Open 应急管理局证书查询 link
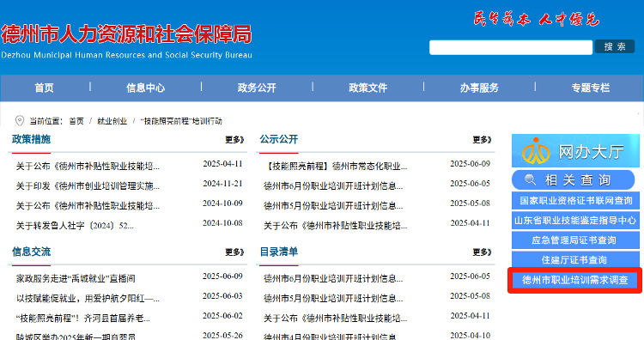This screenshot has width=644, height=340. coord(575,240)
